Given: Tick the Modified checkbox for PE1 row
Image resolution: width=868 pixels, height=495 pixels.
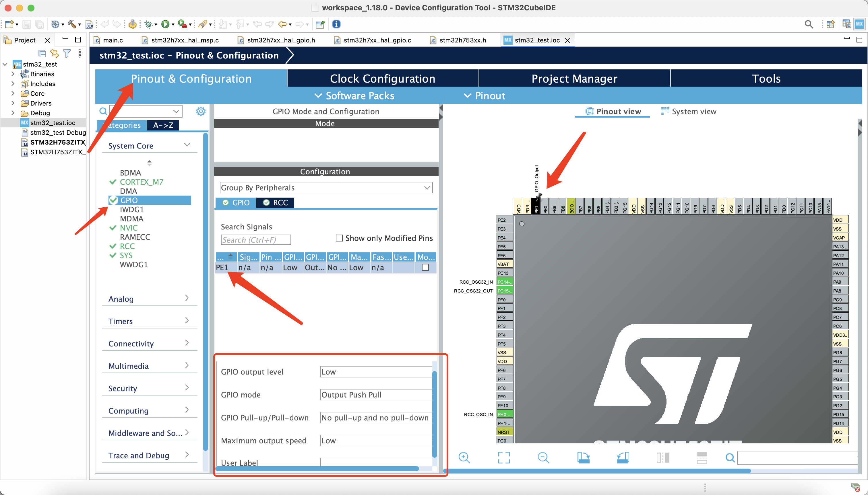Looking at the screenshot, I should [425, 268].
